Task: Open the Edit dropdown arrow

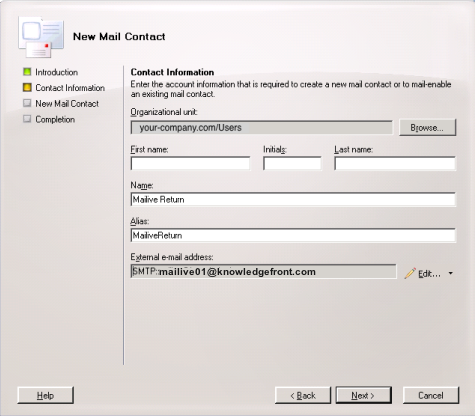Action: [451, 273]
